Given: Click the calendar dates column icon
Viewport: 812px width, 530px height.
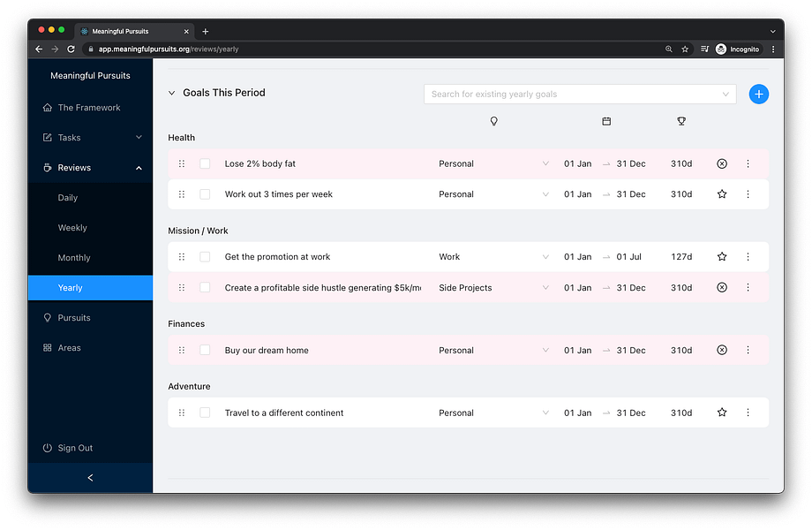Looking at the screenshot, I should click(605, 121).
